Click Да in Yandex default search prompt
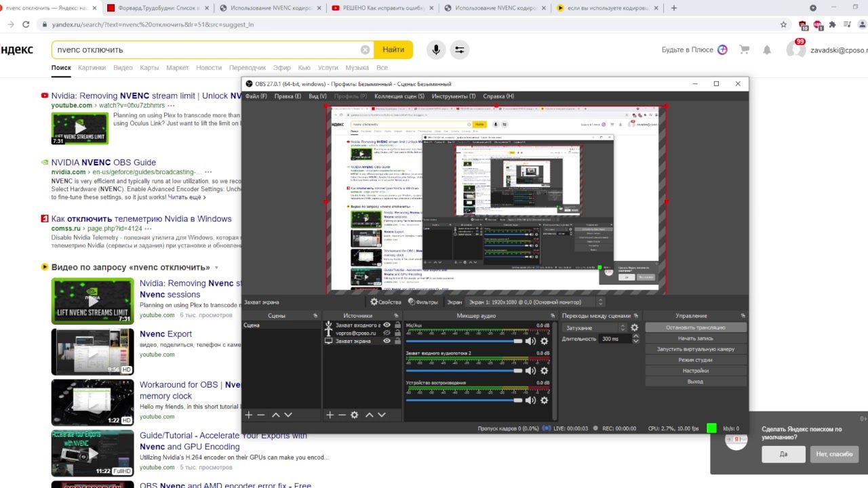Viewport: 868px width, 488px height. pyautogui.click(x=783, y=454)
